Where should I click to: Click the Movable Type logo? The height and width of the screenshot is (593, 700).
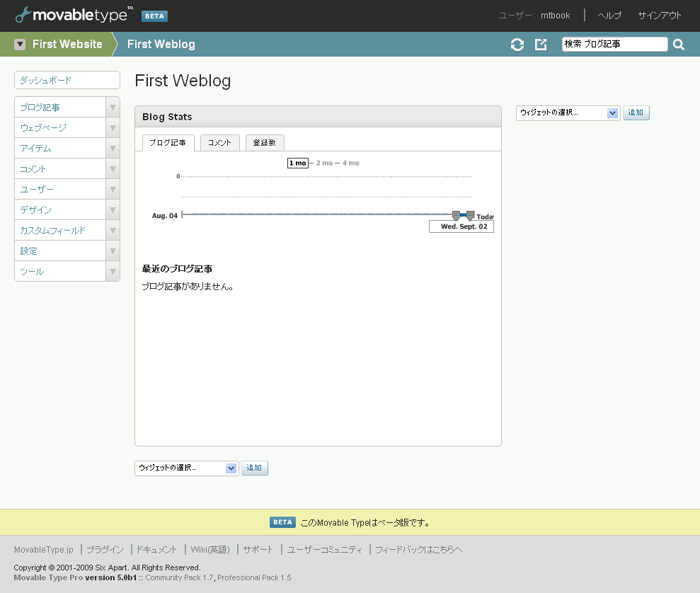pos(74,15)
